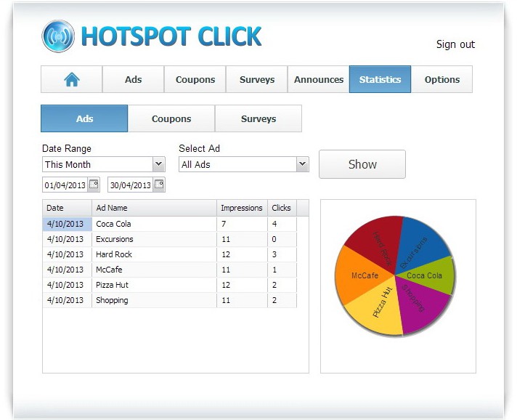The height and width of the screenshot is (420, 517).
Task: Open the main Surveys tab
Action: (x=256, y=79)
